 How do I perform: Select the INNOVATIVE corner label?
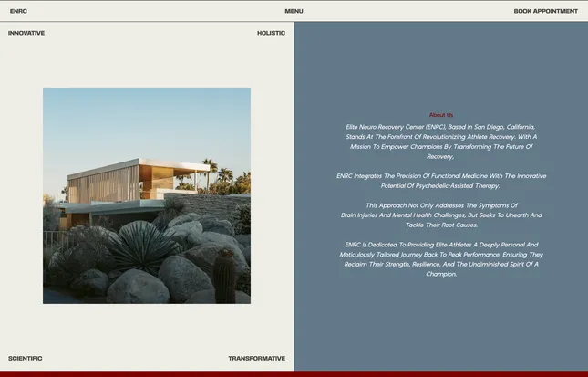tap(26, 33)
